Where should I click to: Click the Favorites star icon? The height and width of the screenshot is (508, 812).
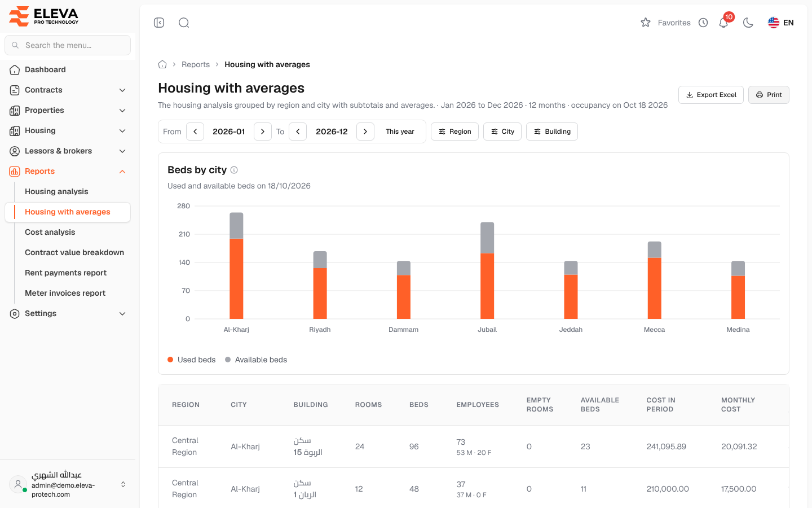pos(646,23)
